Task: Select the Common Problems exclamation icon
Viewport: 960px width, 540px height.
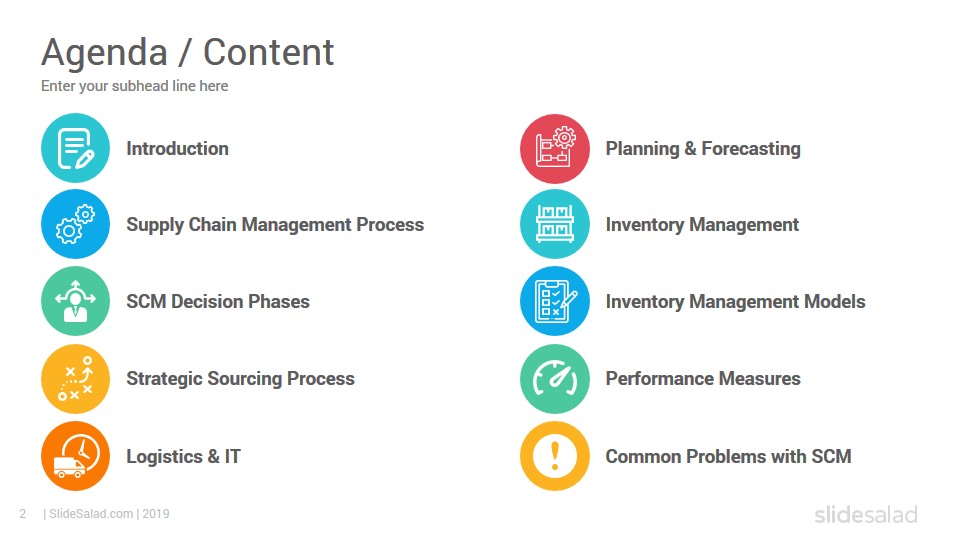Action: click(555, 456)
